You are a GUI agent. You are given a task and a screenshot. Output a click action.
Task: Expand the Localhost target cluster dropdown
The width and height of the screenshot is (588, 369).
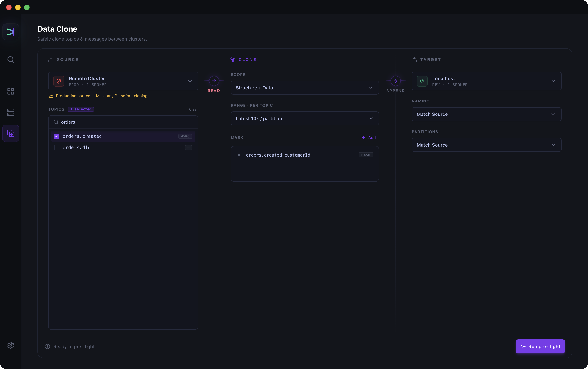[x=486, y=81]
